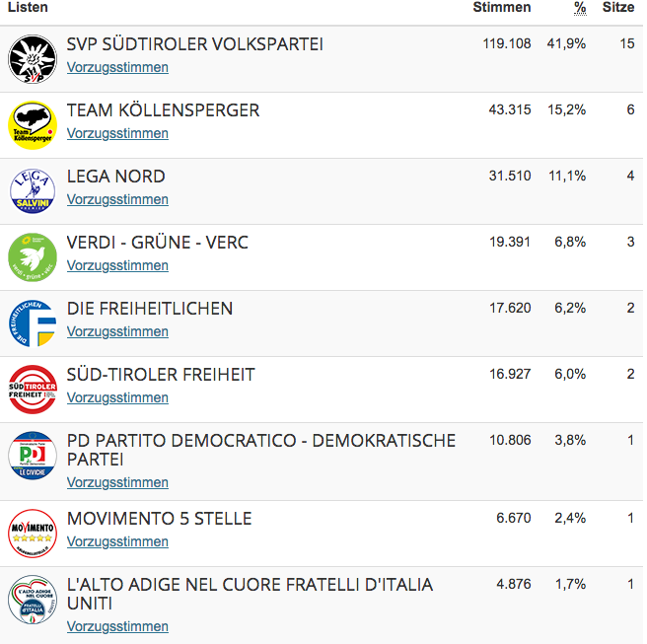Click the green Verdi Grüne Vërc dove logo
Image resolution: width=647 pixels, height=644 pixels.
coord(33,257)
